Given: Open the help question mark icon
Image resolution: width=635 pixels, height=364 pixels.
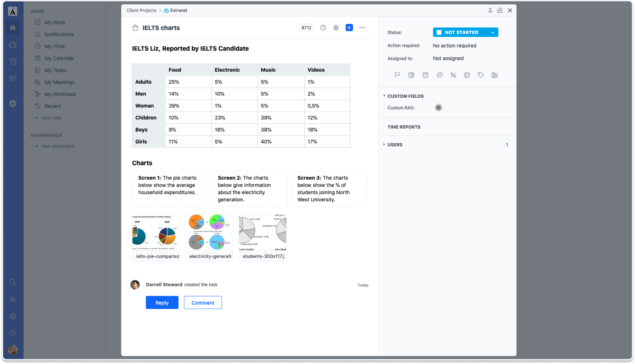Looking at the screenshot, I should pos(13,333).
